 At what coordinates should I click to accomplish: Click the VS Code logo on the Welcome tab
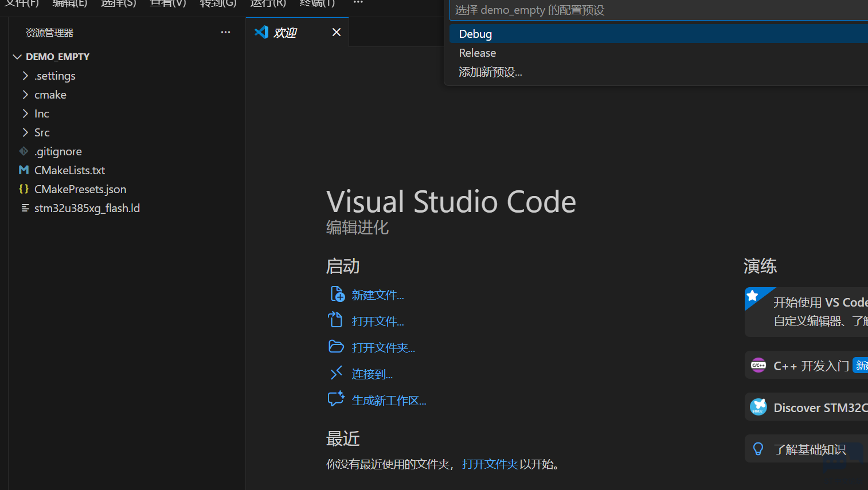[261, 32]
